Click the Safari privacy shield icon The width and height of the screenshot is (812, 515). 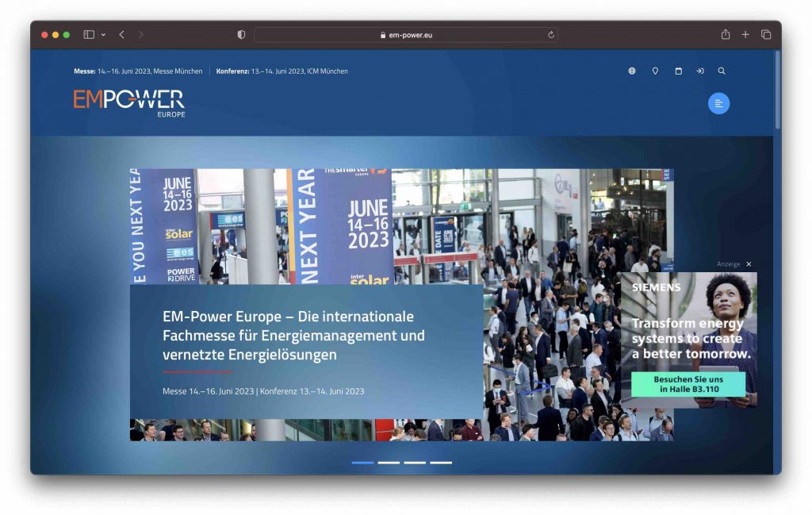point(240,34)
